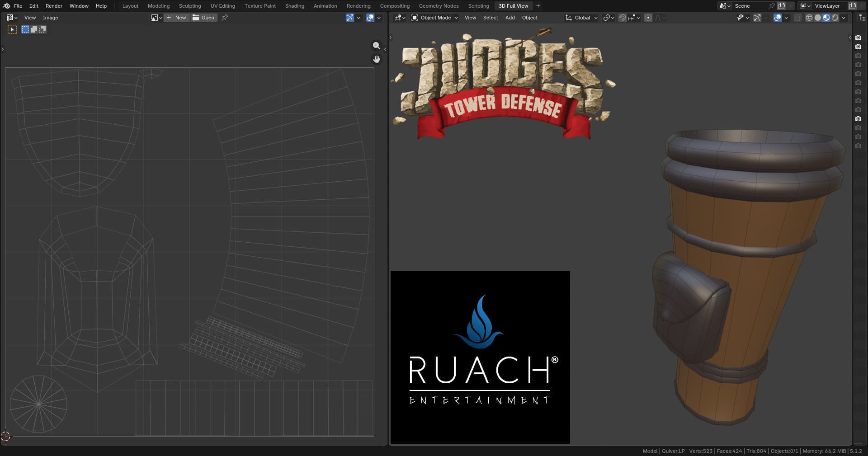This screenshot has width=868, height=456.
Task: Choose the Extend Selection mode icon
Action: (34, 29)
